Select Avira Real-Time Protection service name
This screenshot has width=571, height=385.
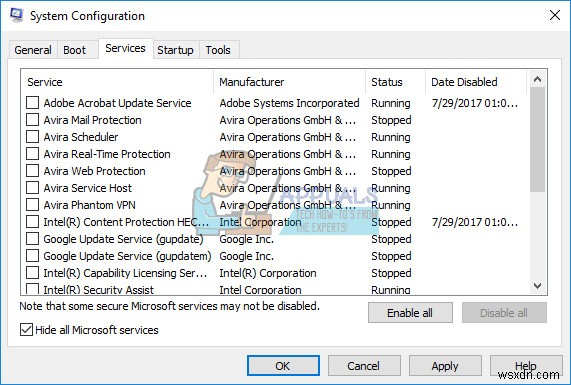pyautogui.click(x=107, y=154)
